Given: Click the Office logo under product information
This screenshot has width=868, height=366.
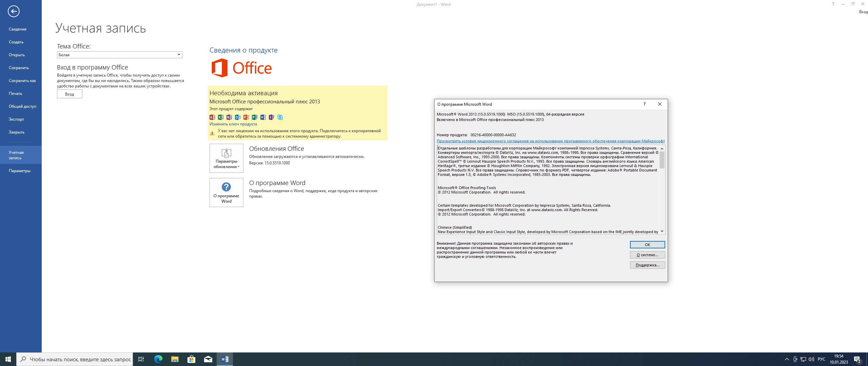Looking at the screenshot, I should point(241,68).
